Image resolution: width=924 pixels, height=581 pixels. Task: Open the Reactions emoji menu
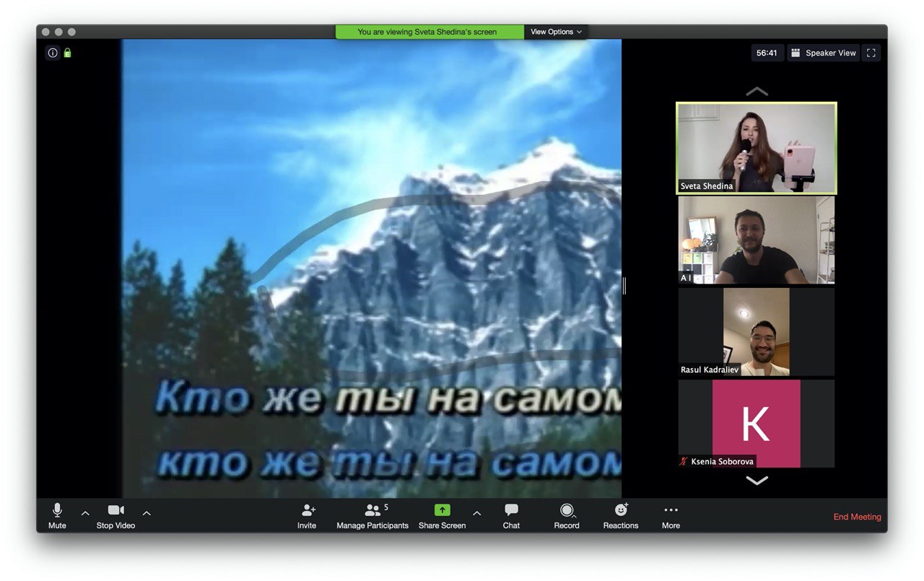pos(621,516)
